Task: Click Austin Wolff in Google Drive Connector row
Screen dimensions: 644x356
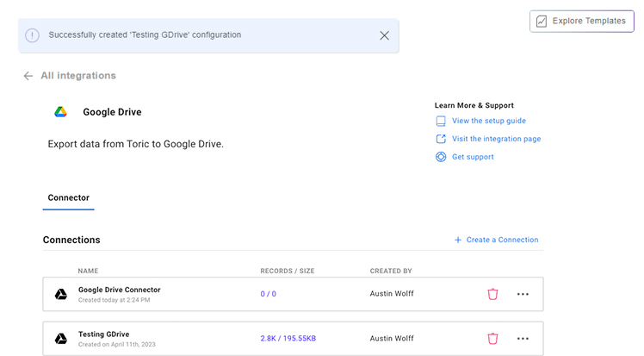Action: 392,294
